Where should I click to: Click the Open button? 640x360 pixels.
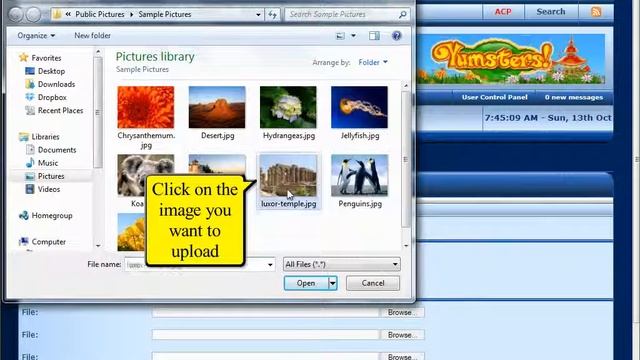pyautogui.click(x=306, y=283)
